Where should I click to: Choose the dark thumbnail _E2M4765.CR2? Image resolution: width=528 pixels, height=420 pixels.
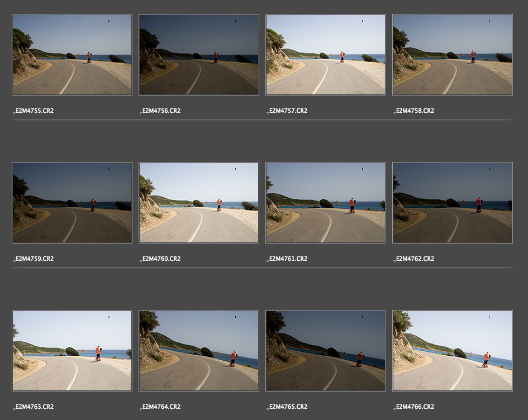point(326,351)
